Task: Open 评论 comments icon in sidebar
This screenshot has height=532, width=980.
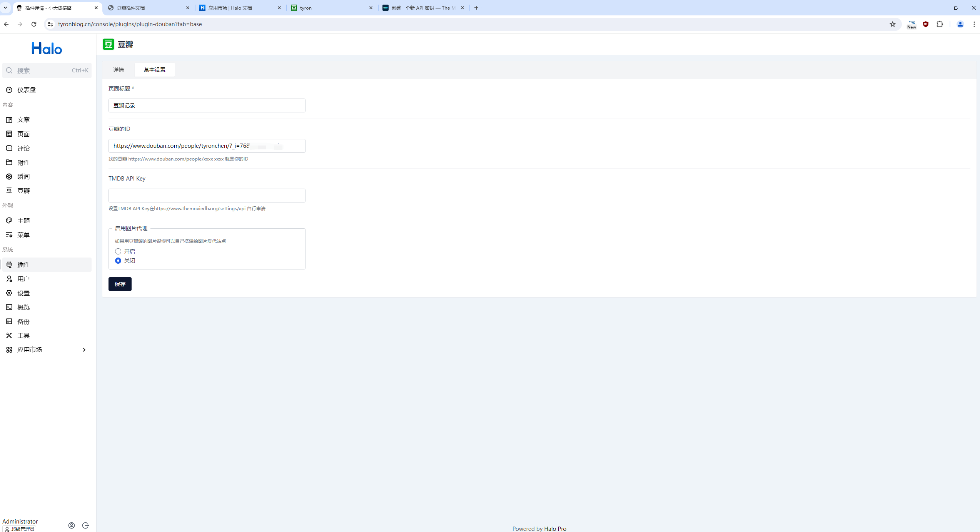Action: click(9, 148)
